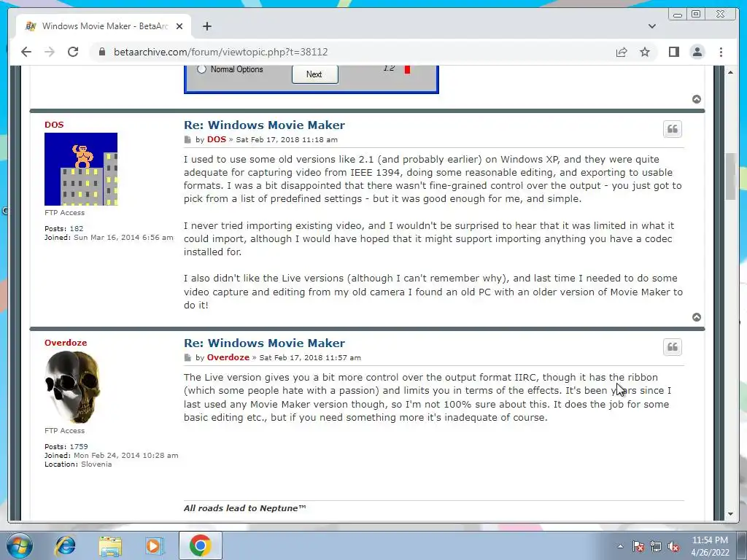Screen dimensions: 747x560
Task: Click 'Location: Slovenia' text
Action: (78, 464)
